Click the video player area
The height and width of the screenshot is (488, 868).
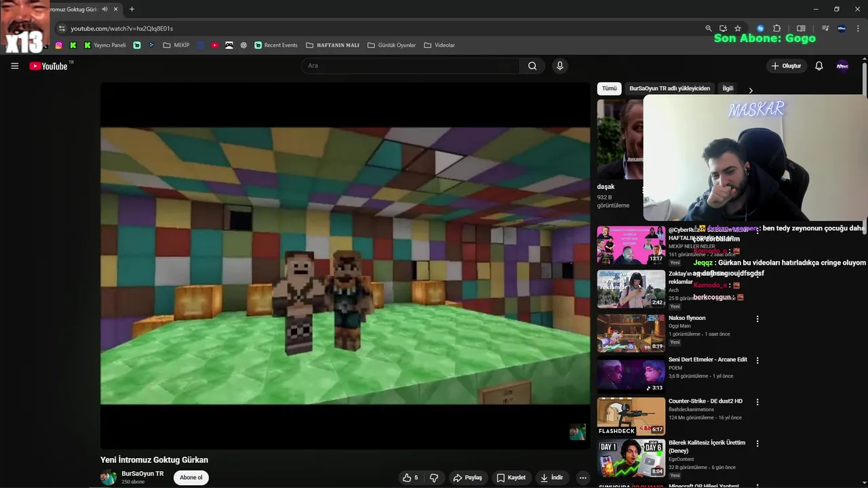(345, 266)
